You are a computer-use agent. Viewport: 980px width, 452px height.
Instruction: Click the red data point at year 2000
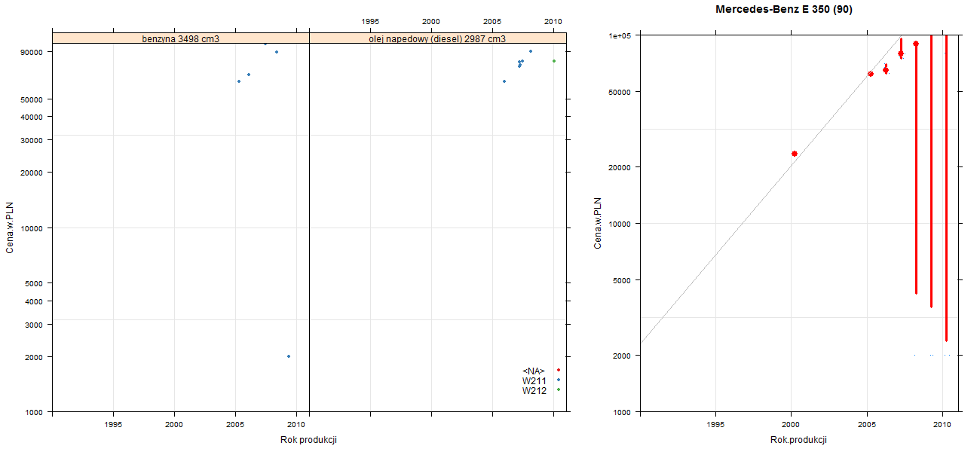(x=795, y=154)
